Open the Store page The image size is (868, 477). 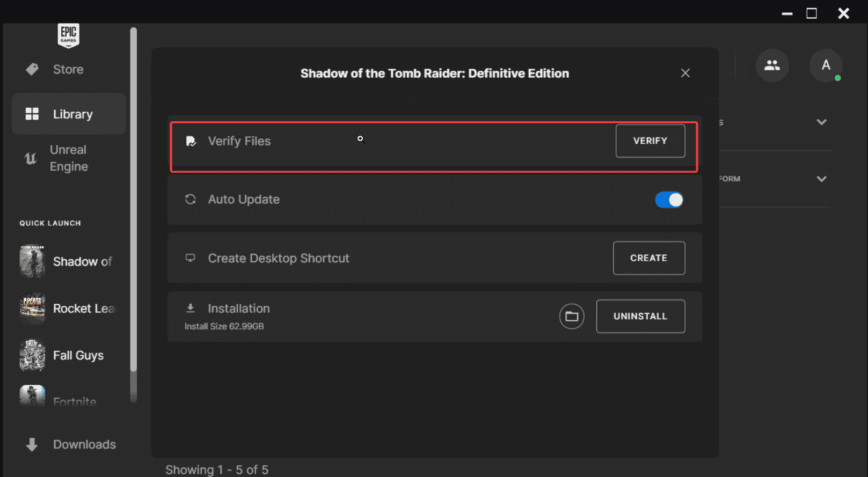(68, 69)
